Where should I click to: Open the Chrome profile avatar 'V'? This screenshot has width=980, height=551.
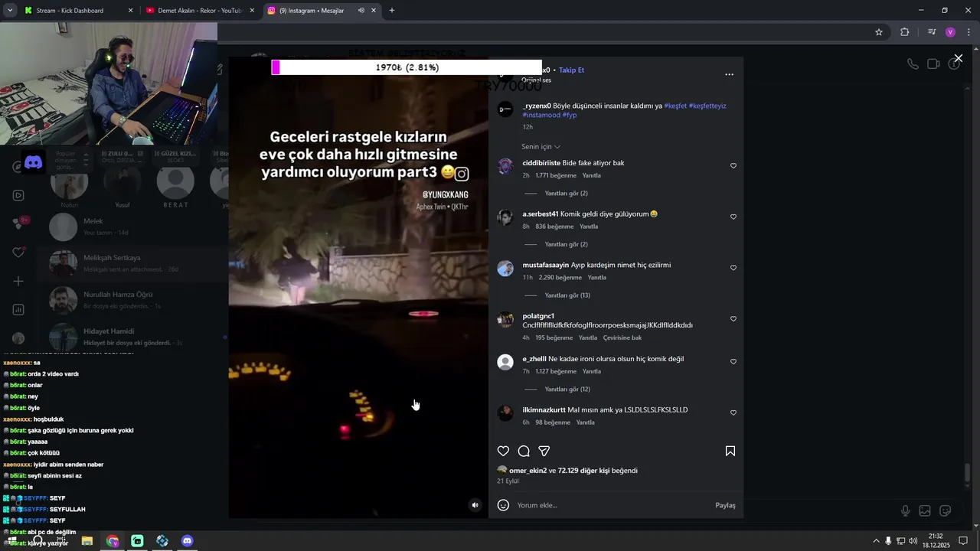coord(950,32)
